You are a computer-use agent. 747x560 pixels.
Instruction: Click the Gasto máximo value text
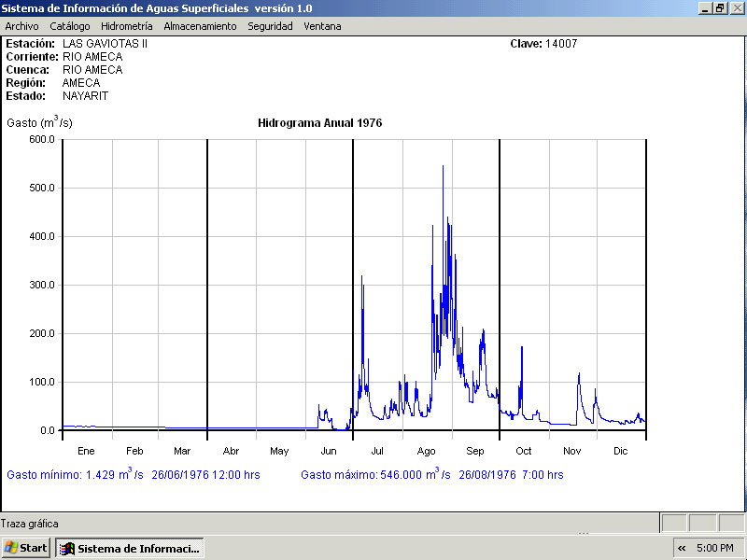[x=431, y=475]
